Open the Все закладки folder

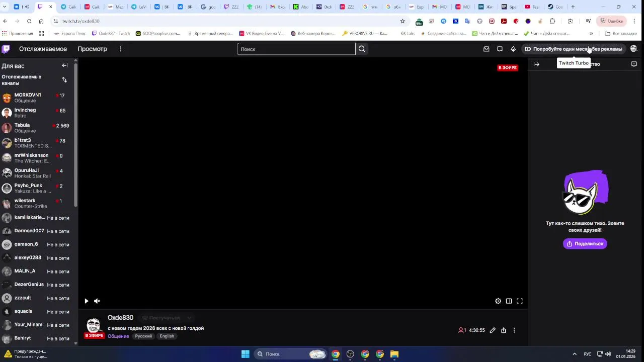621,34
